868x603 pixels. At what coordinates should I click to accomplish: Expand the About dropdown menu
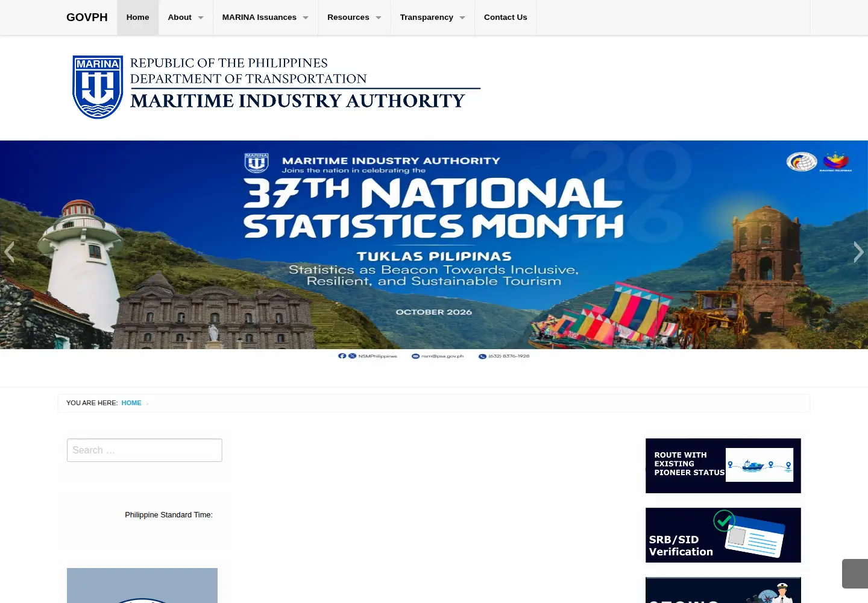tap(186, 17)
